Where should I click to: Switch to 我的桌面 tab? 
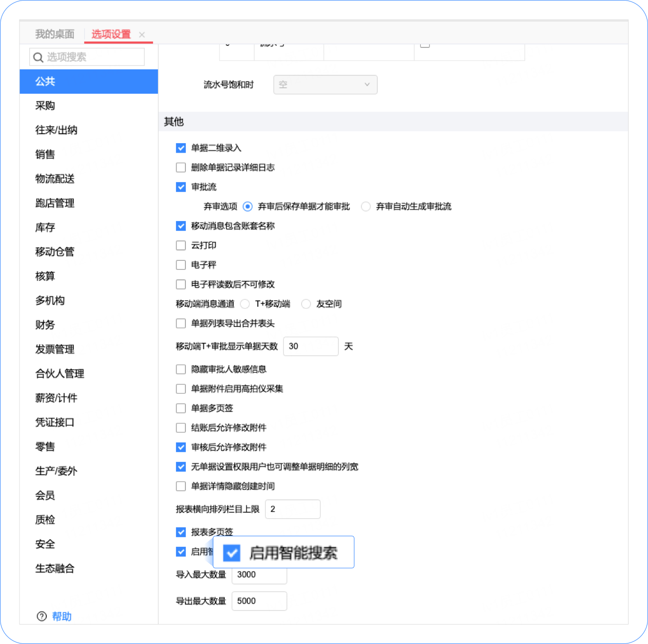coord(55,34)
